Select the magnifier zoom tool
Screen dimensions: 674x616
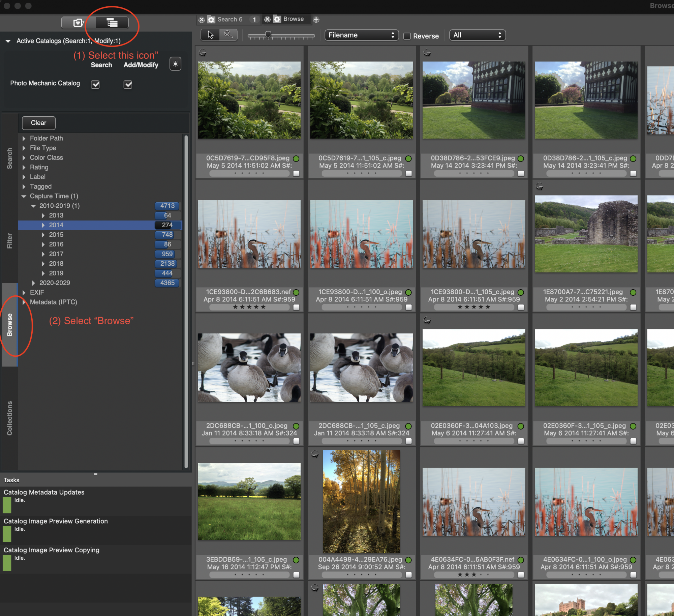(x=228, y=35)
